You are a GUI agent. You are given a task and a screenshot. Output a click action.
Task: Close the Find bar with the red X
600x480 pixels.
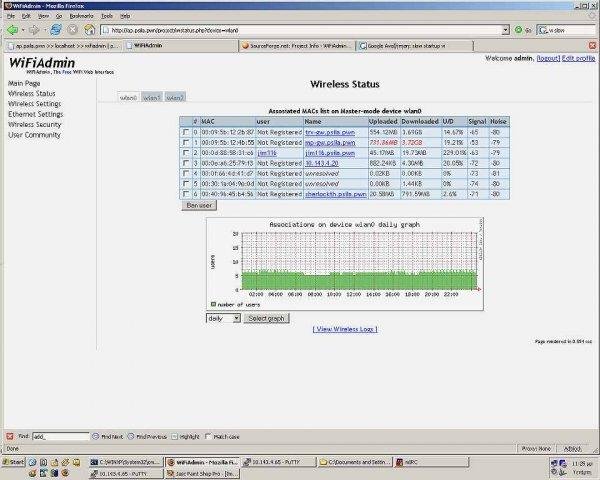pos(10,436)
